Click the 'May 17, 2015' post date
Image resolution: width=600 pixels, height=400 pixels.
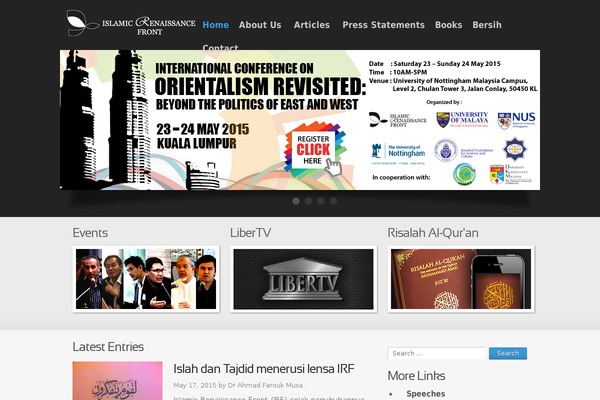(x=195, y=385)
